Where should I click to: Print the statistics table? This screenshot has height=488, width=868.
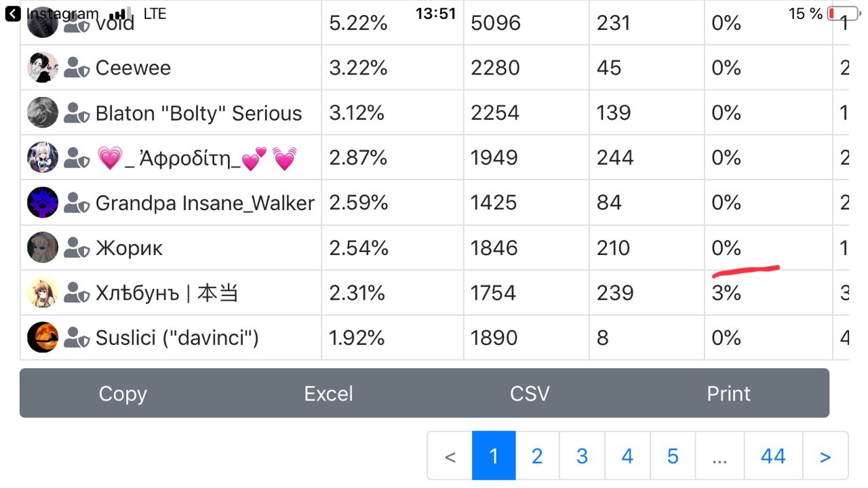click(x=729, y=393)
